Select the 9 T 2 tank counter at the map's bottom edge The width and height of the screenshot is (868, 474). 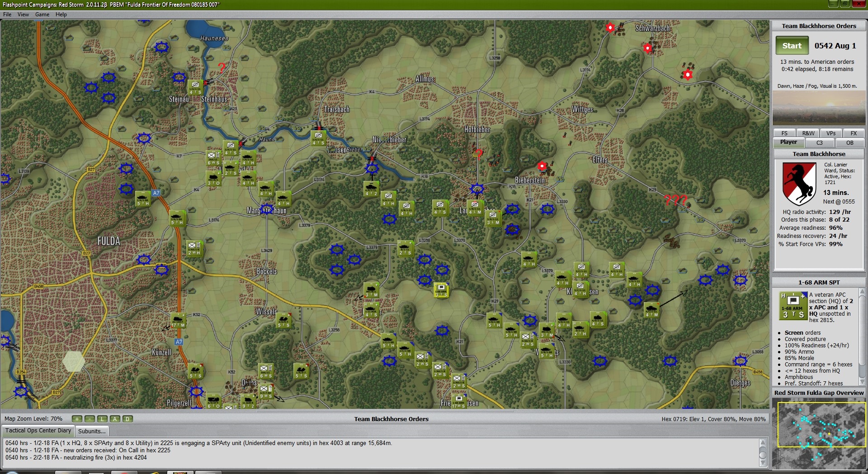[248, 401]
